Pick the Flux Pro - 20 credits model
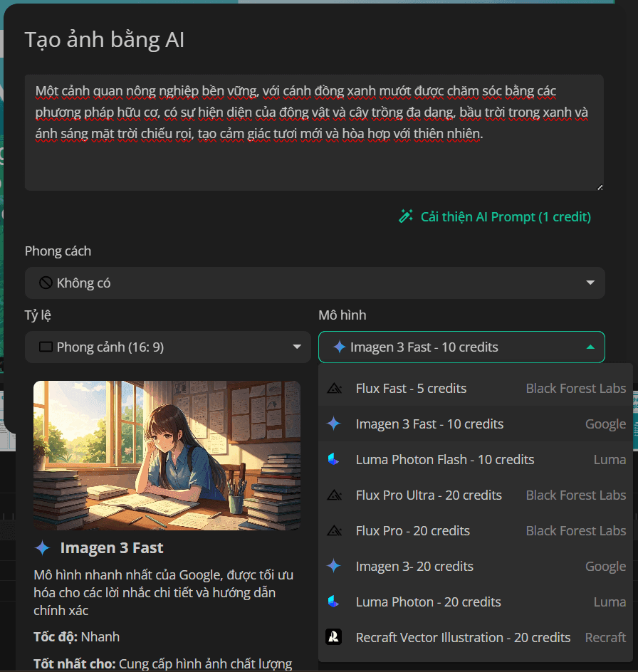Viewport: 638px width, 672px height. [476, 530]
